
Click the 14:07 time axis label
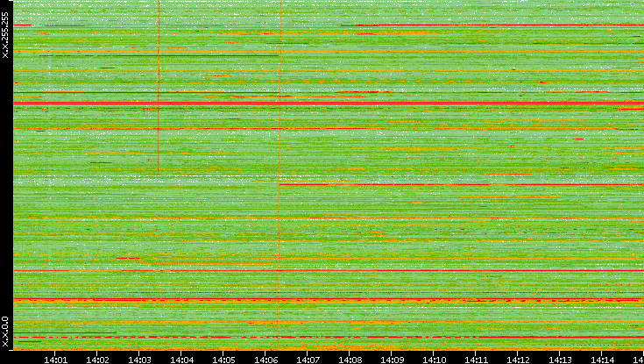tap(308, 360)
